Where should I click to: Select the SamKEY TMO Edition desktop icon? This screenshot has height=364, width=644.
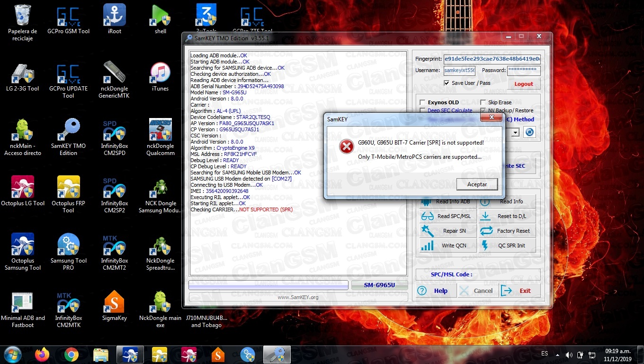[68, 137]
